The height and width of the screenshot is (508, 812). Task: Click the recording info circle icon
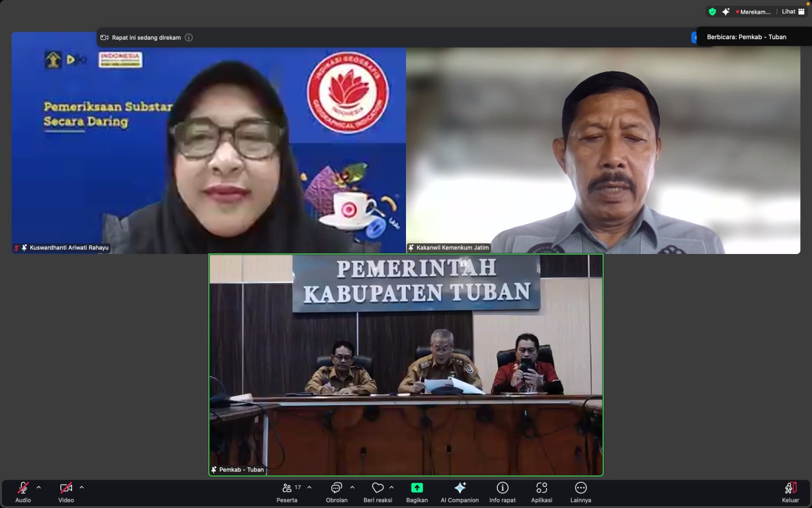click(x=189, y=37)
